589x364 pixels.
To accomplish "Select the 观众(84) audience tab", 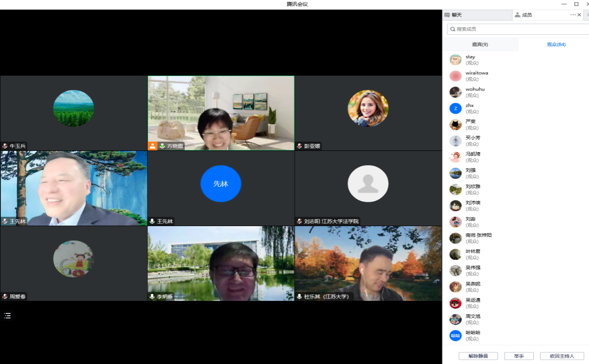I will 556,45.
